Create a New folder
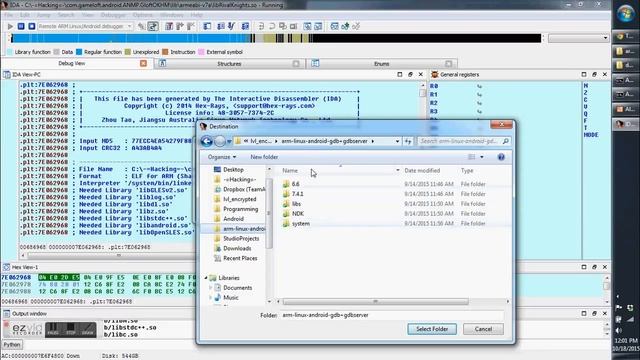 coord(264,157)
